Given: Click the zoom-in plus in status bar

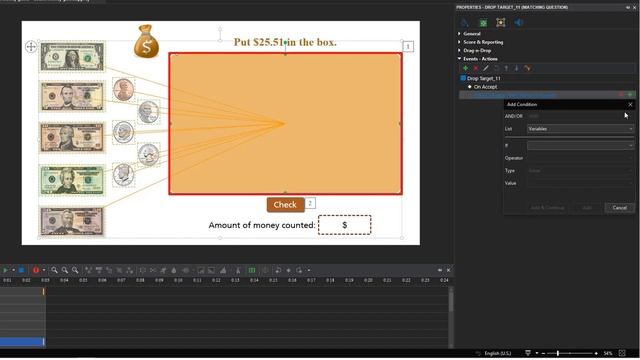Looking at the screenshot, I should click(596, 353).
